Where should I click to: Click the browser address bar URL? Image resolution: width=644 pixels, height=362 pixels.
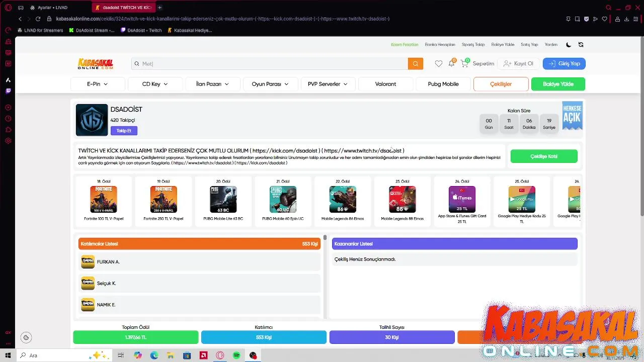coord(223,19)
